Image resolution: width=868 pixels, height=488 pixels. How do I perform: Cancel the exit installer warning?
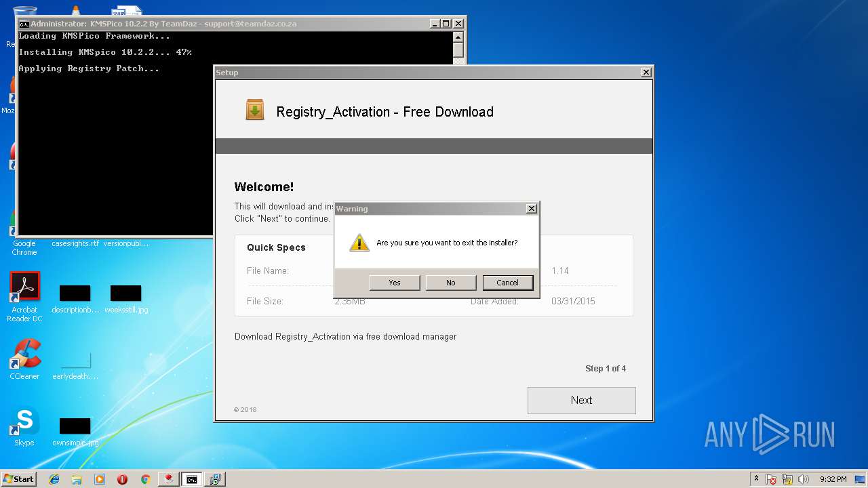[x=507, y=283]
